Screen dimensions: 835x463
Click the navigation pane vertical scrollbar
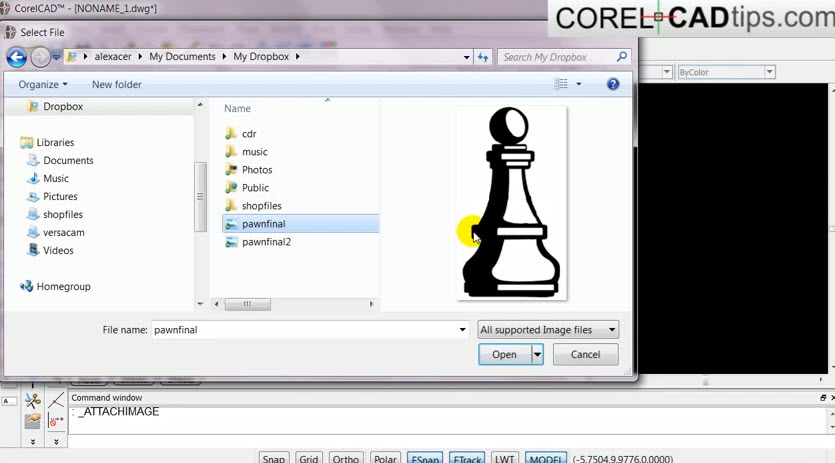point(200,197)
